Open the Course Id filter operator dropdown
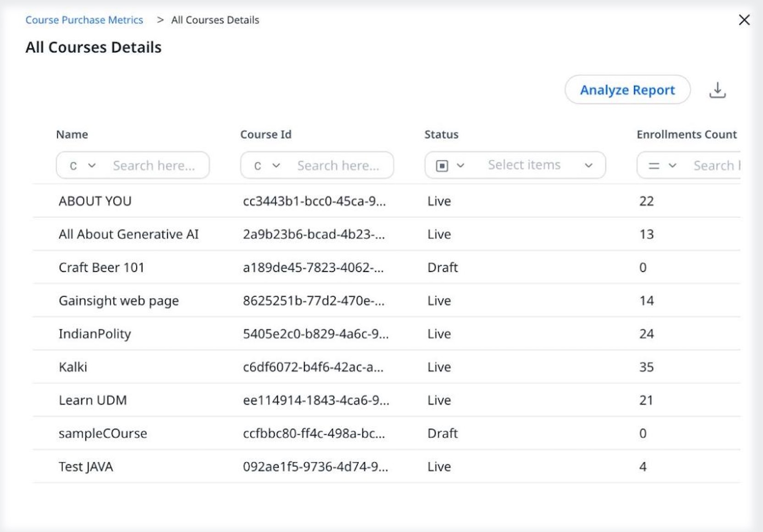Screen dimensions: 763x532 tap(277, 165)
